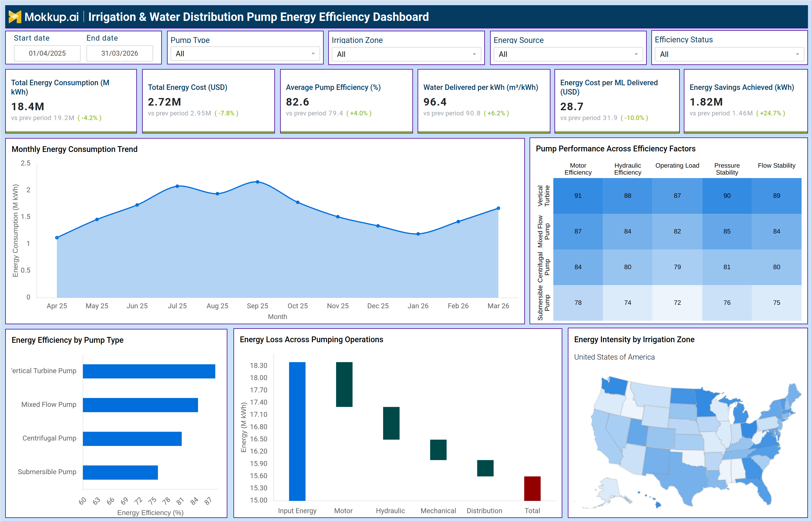The image size is (812, 522).
Task: Click the Jan 26 data point on trend
Action: pyautogui.click(x=418, y=234)
